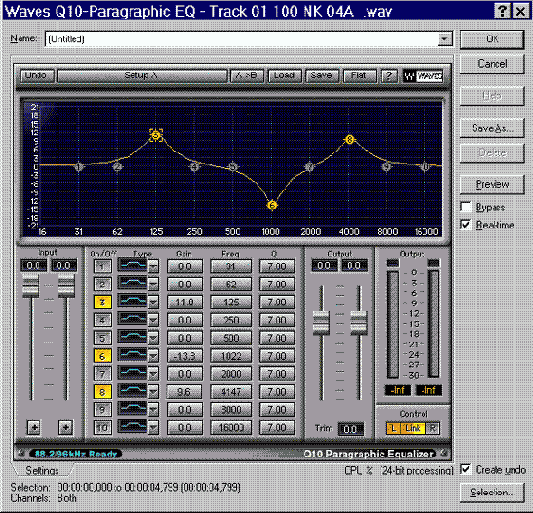Viewport: 533px width, 513px height.
Task: Click left input plus button
Action: point(34,427)
